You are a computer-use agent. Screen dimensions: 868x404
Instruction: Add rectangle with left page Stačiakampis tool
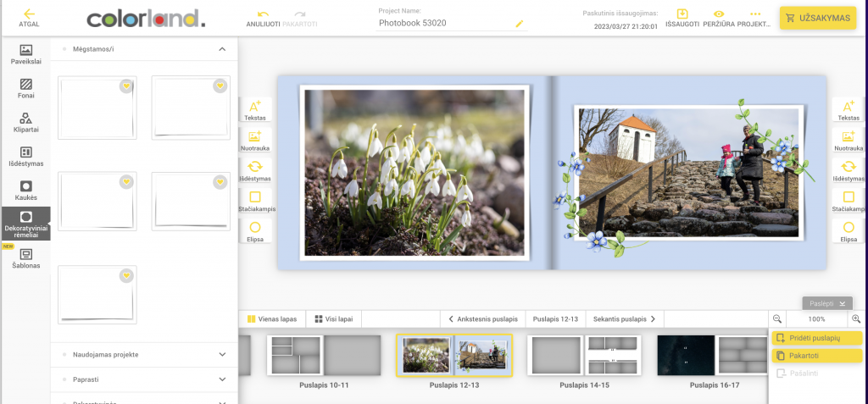pos(254,202)
